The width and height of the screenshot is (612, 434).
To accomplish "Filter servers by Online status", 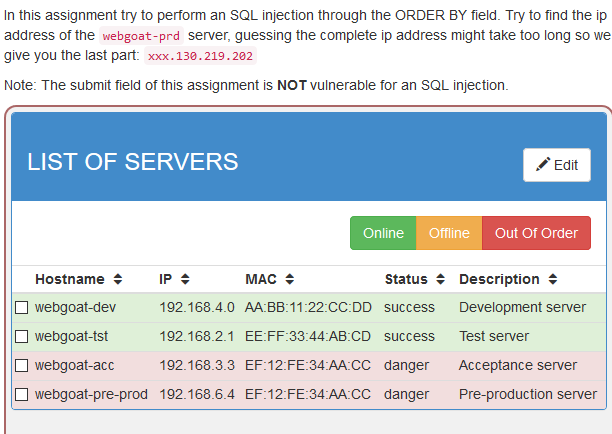I will click(x=383, y=233).
